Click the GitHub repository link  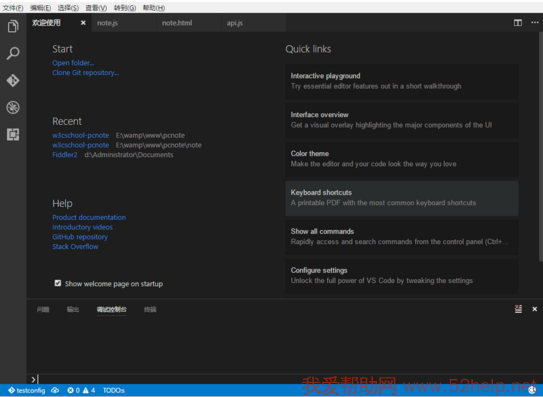coord(80,237)
